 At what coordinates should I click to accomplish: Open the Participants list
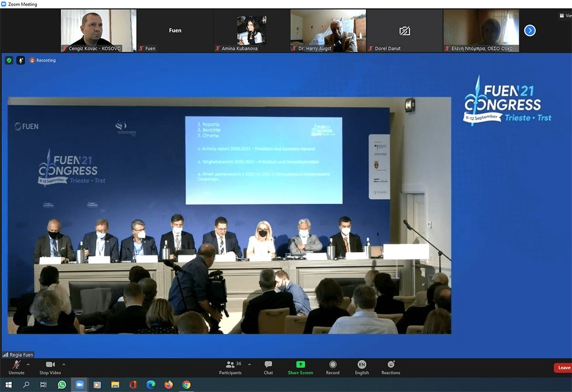[x=230, y=367]
